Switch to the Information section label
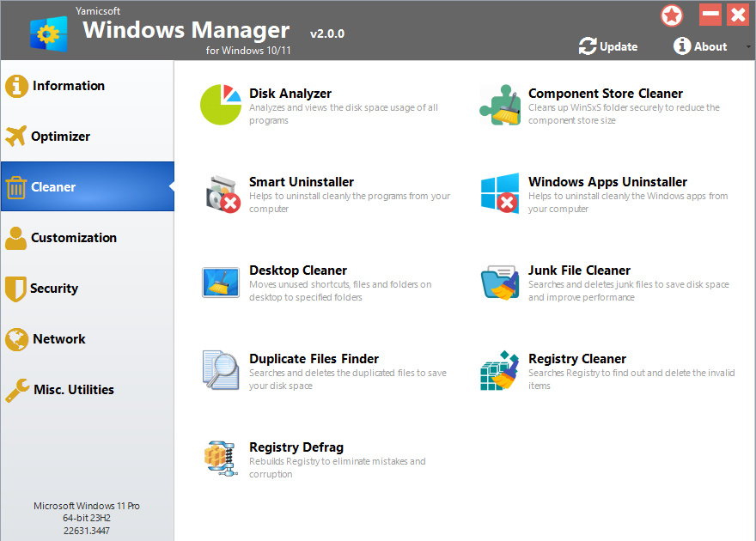The height and width of the screenshot is (541, 756). tap(69, 86)
